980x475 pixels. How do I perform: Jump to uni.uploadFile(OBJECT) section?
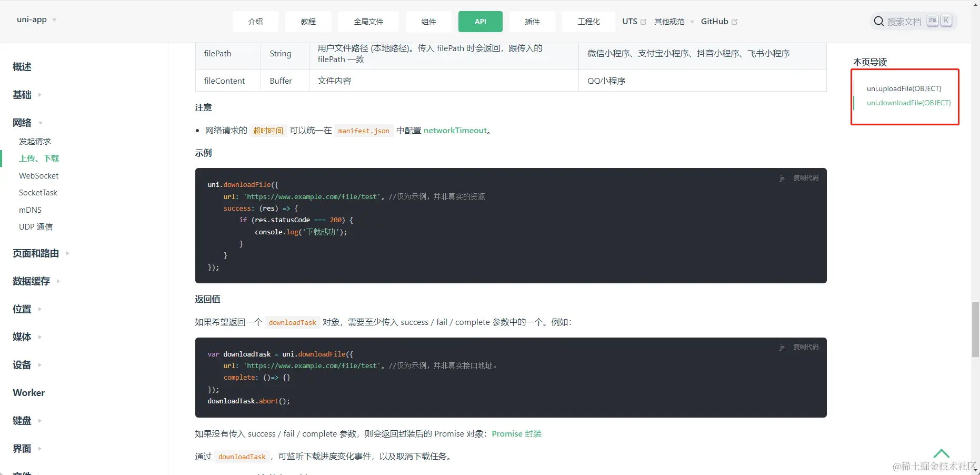pyautogui.click(x=904, y=88)
